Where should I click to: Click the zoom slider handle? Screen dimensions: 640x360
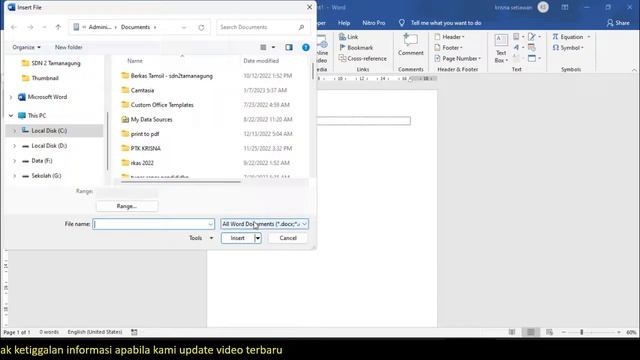(x=582, y=332)
